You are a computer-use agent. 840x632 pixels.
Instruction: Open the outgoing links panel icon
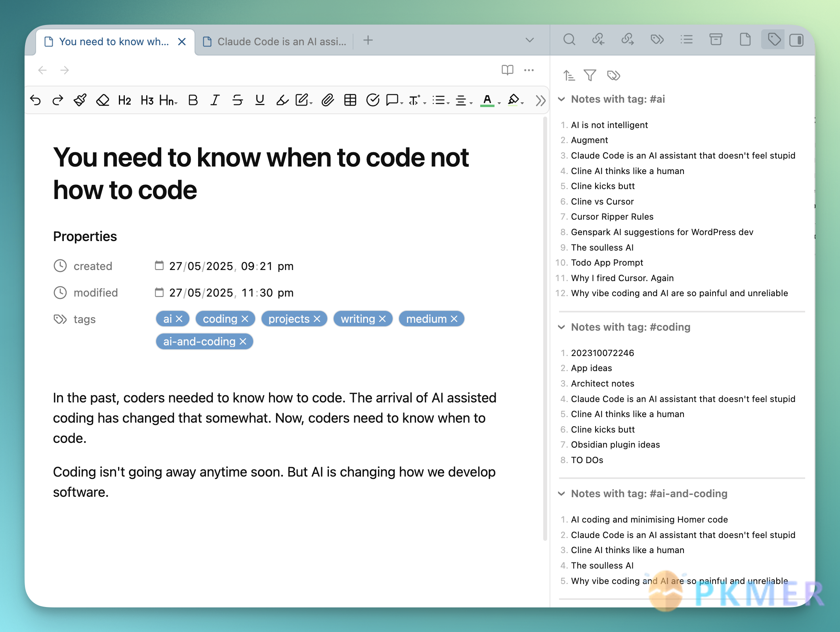point(628,40)
